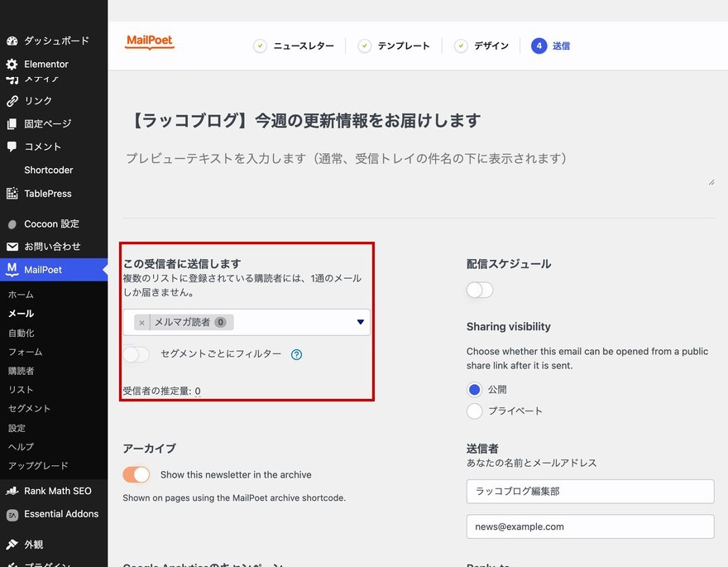Click the preview text input area
728x567 pixels.
(418, 167)
